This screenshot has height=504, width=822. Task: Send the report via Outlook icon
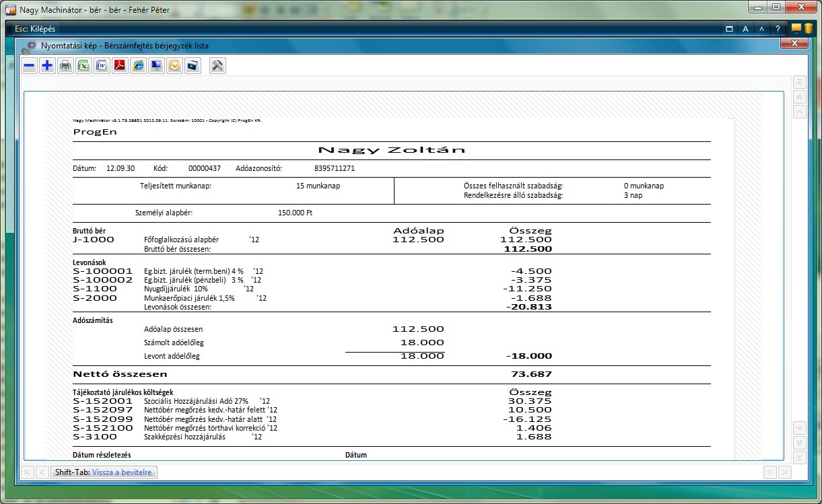click(175, 66)
